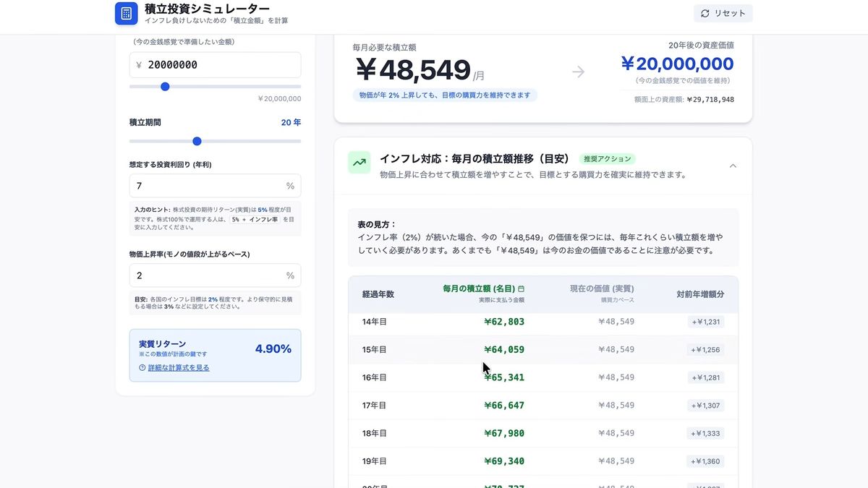Click the arrow icon between result amounts
Screen dimensions: 868x488
(578, 72)
